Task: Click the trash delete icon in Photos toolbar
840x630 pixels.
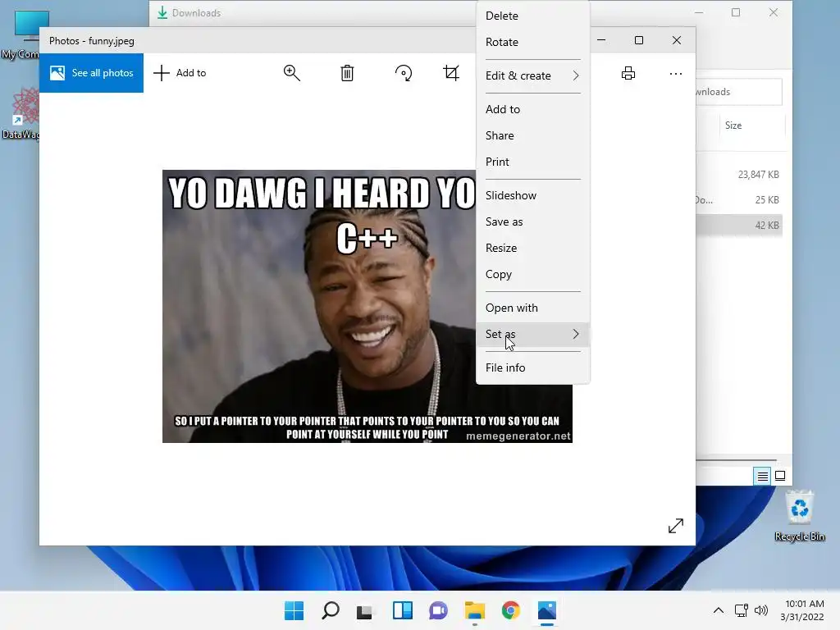Action: point(347,73)
